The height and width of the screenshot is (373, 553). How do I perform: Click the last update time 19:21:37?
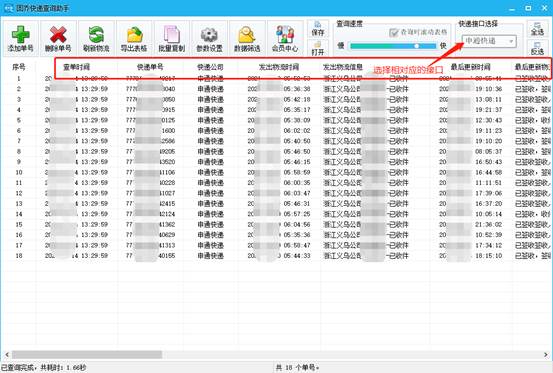click(x=488, y=110)
